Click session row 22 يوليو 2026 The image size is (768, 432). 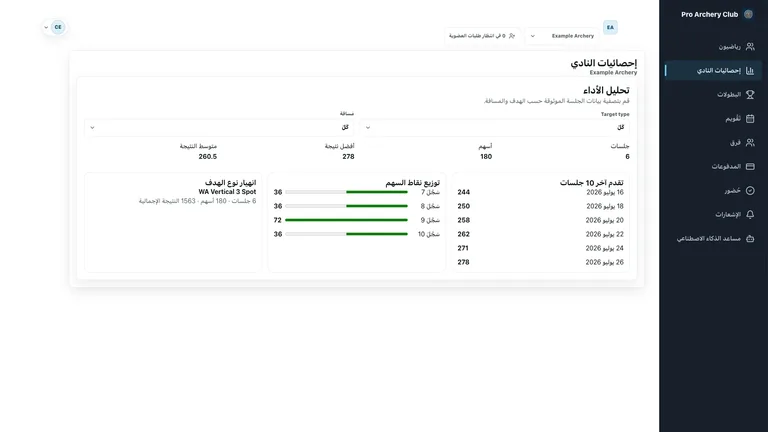(540, 234)
